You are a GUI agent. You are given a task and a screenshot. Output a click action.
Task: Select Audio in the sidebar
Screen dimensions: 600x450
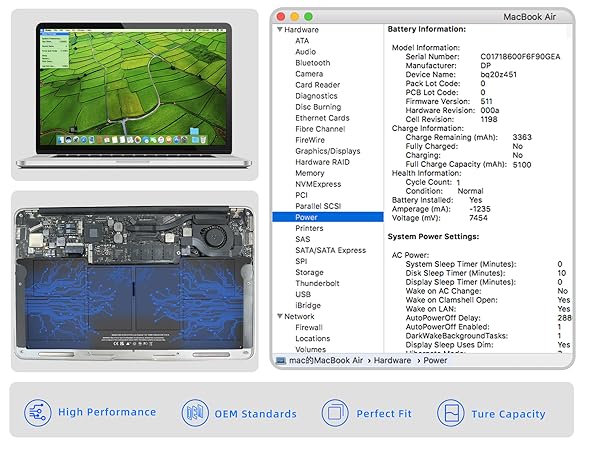(x=305, y=52)
